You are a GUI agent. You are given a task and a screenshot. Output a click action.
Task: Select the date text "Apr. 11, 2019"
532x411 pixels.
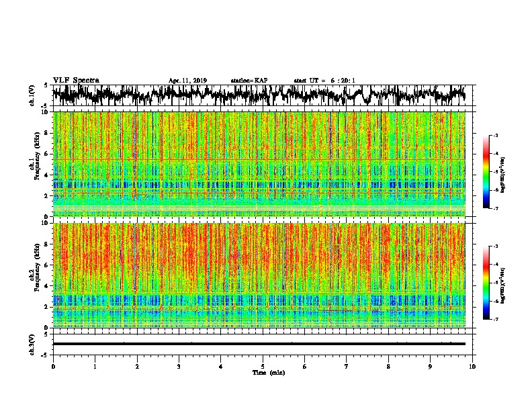187,81
